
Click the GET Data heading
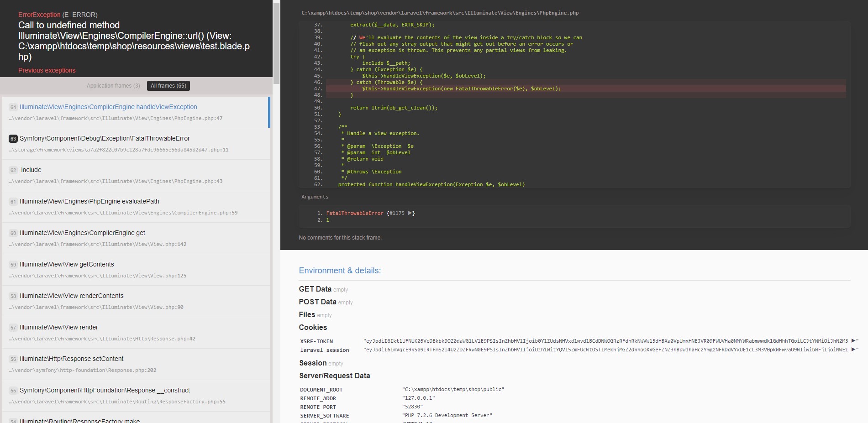pos(315,289)
